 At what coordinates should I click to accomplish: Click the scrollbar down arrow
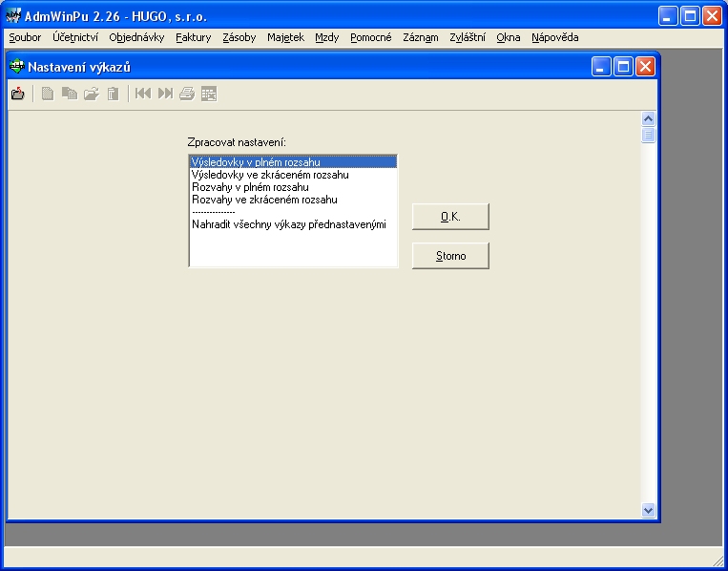(x=648, y=510)
